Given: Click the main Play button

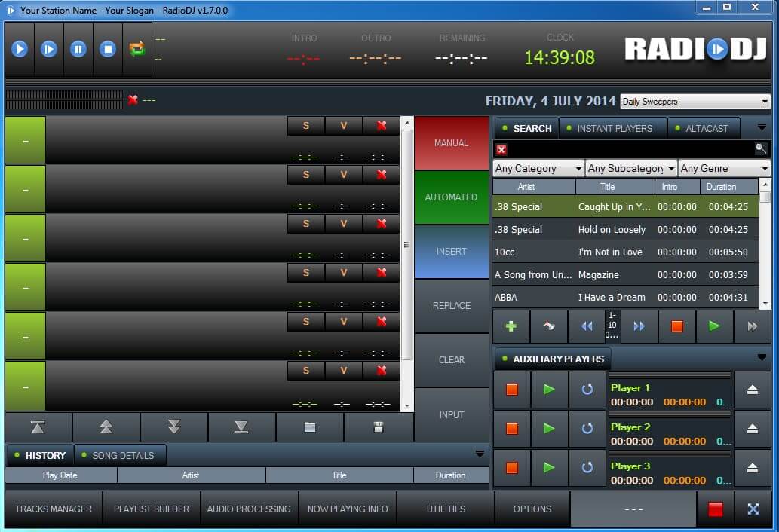Looking at the screenshot, I should 20,49.
